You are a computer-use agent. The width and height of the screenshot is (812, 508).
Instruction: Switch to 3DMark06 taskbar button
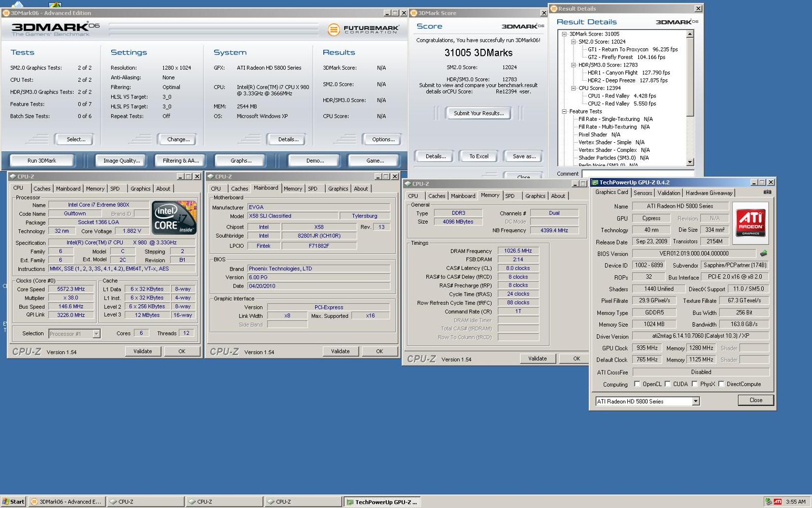[66, 501]
